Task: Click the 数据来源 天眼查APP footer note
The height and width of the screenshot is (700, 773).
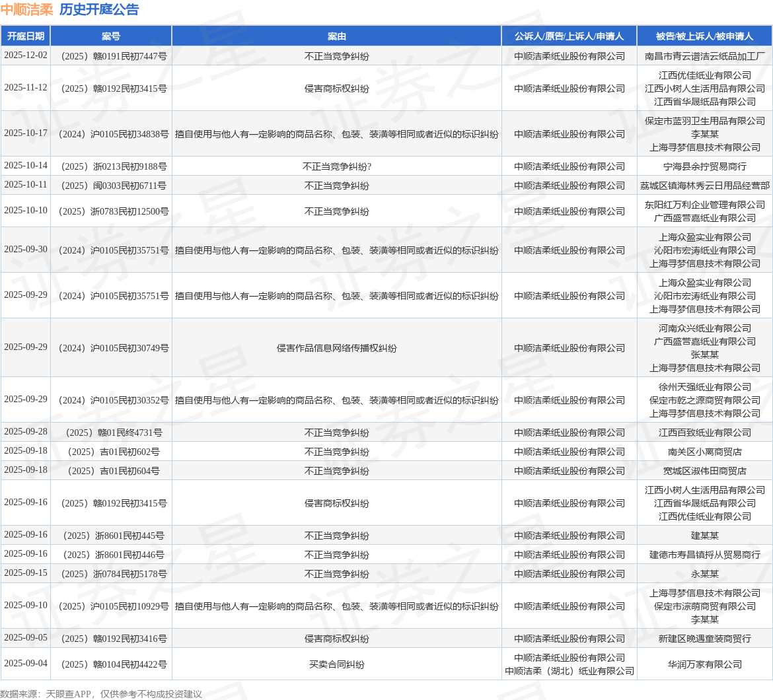Action: click(101, 694)
